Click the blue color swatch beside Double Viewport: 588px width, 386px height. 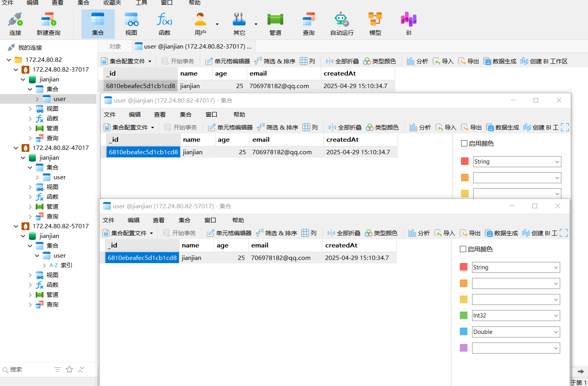click(x=464, y=332)
